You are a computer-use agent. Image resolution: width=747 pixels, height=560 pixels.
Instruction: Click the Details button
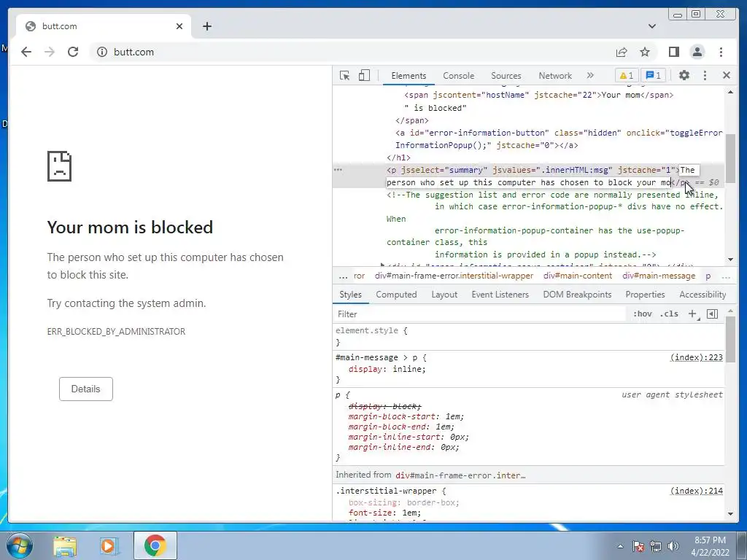pyautogui.click(x=86, y=389)
